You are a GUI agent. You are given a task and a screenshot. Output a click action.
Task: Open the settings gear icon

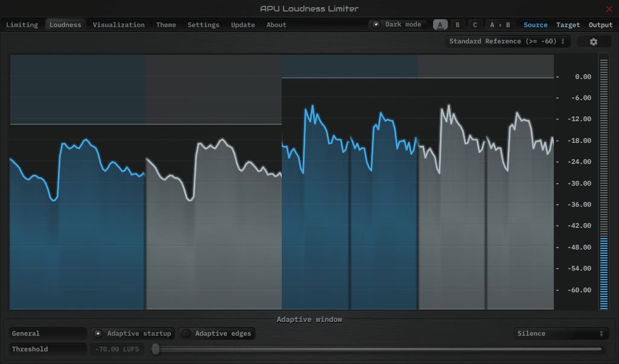593,42
